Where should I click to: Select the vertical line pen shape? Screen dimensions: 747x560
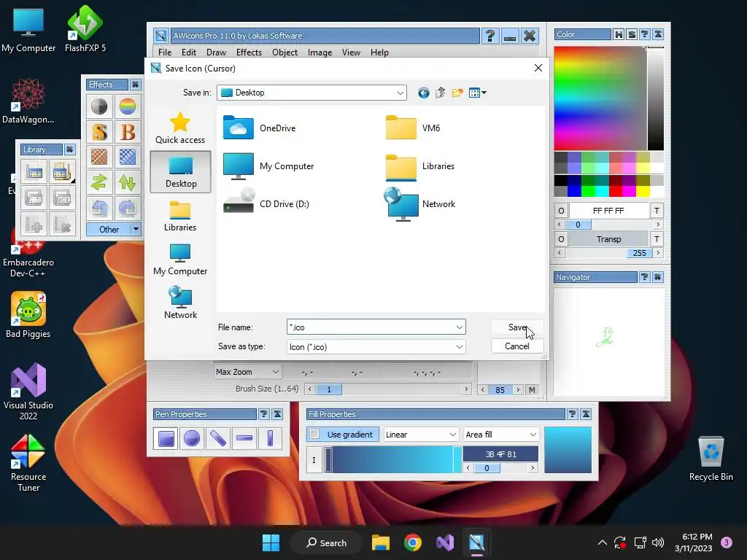tap(270, 438)
